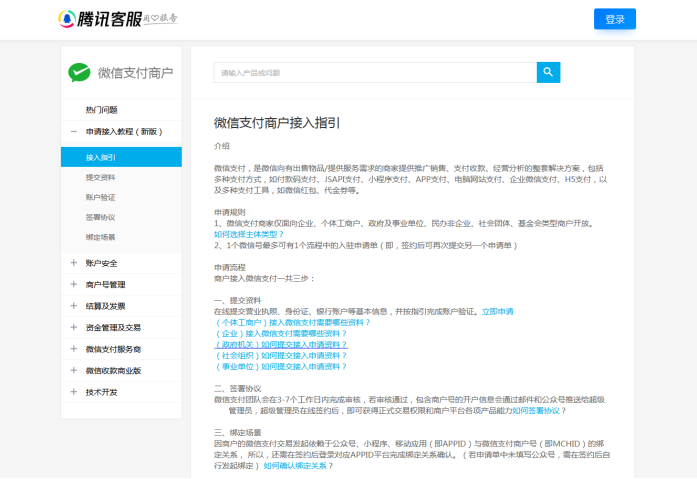This screenshot has height=479, width=697.
Task: Open 账户验证 sidebar item
Action: 100,197
